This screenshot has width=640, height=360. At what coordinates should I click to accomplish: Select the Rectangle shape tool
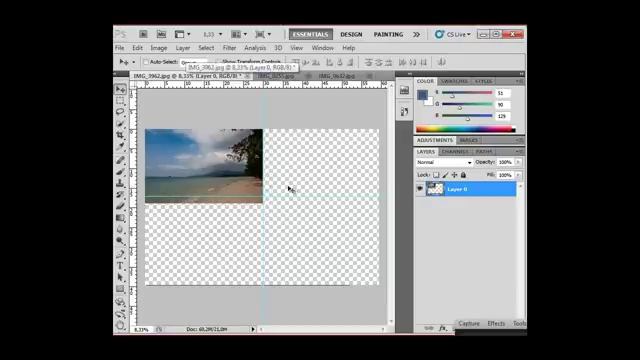point(120,289)
